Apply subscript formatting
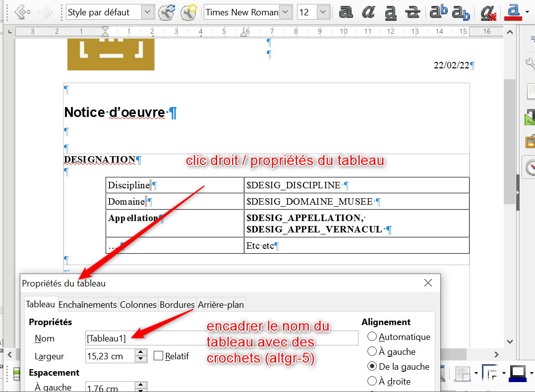 (x=461, y=13)
